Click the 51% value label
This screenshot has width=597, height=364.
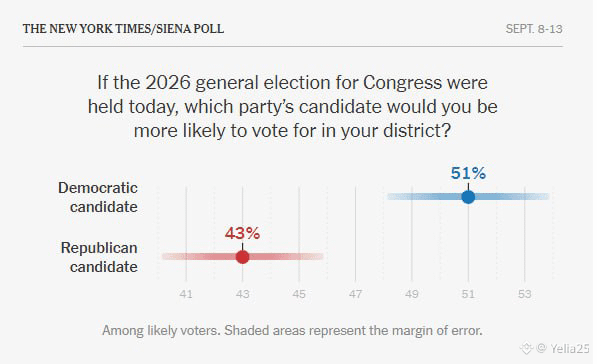pos(468,173)
